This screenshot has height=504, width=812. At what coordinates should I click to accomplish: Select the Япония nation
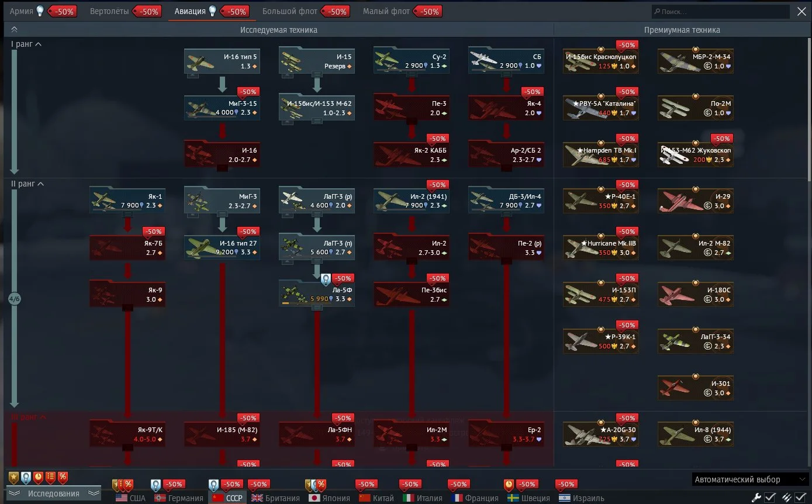[x=330, y=498]
